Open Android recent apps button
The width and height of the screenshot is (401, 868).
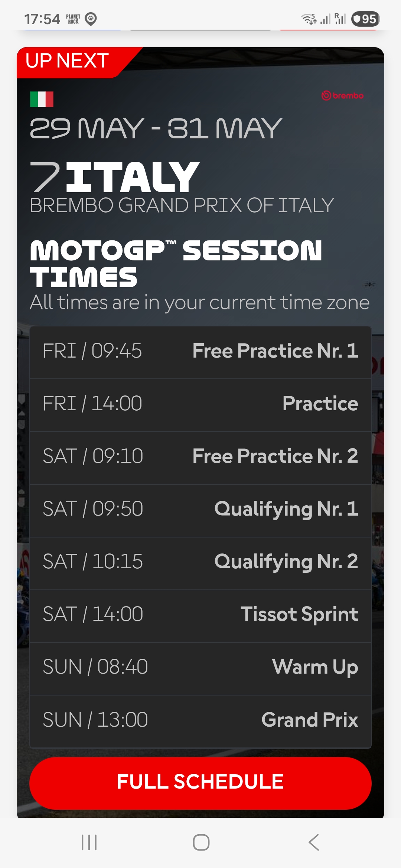coord(89,842)
